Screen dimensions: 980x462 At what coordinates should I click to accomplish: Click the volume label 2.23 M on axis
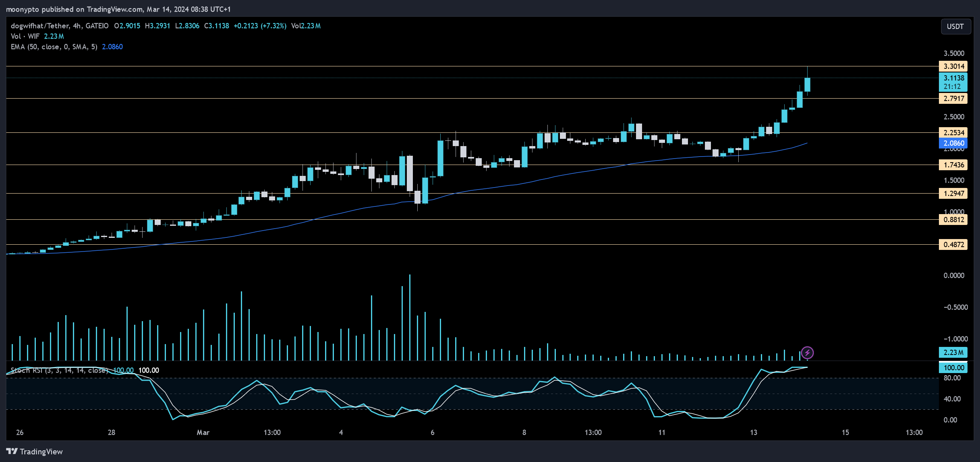(953, 352)
